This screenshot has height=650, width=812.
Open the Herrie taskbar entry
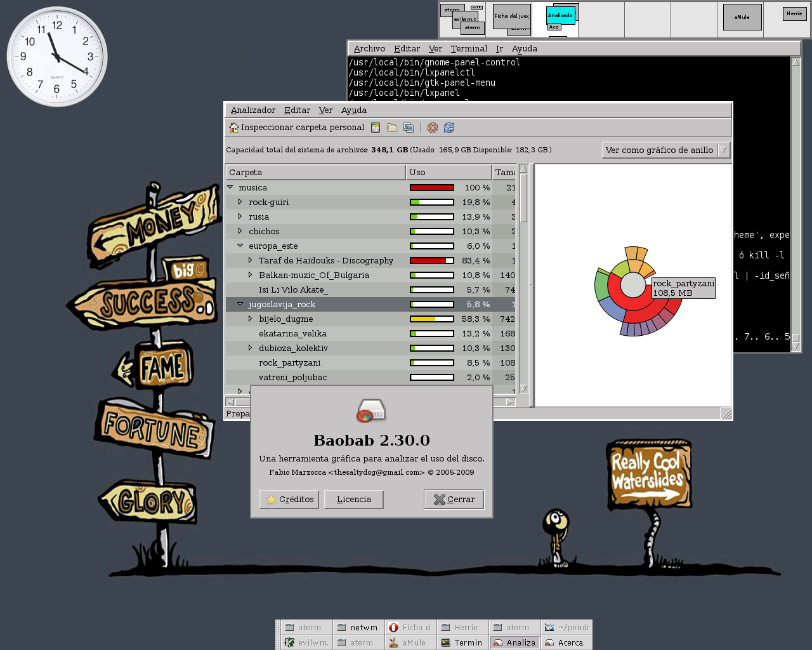click(x=462, y=627)
